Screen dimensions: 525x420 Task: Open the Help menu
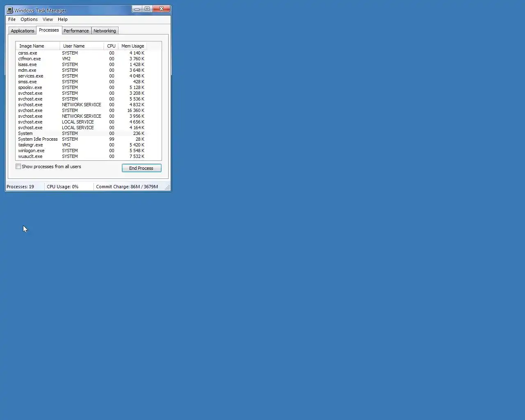(x=63, y=19)
